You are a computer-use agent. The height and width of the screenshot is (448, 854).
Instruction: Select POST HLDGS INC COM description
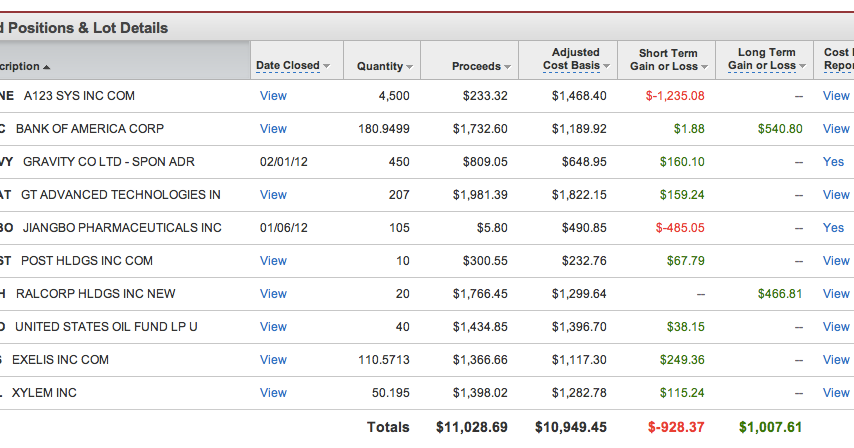click(87, 261)
